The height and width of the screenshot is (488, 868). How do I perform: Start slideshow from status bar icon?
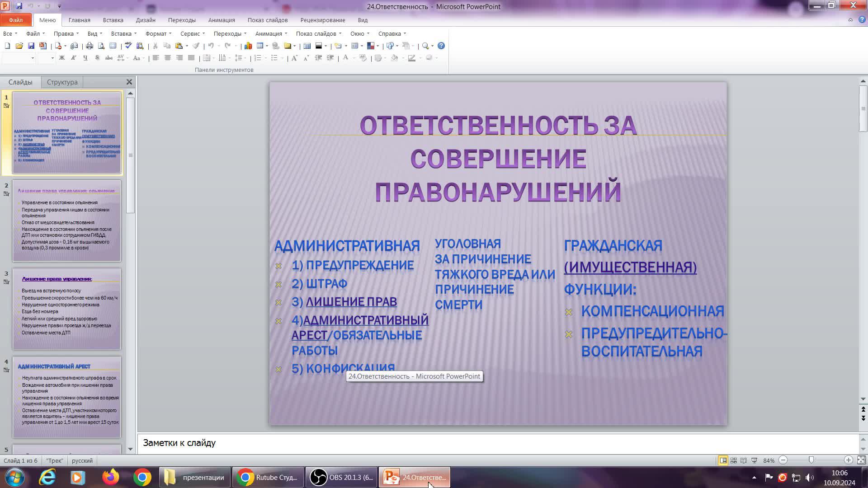[754, 460]
